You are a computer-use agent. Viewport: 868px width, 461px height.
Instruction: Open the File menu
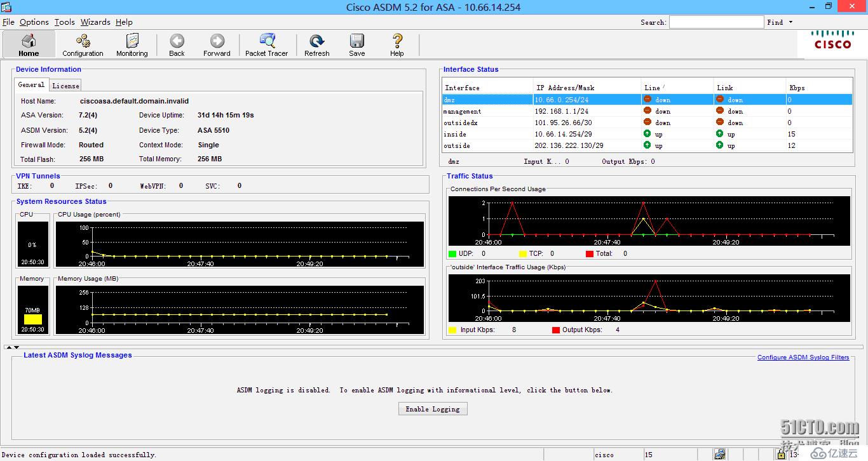click(x=8, y=22)
